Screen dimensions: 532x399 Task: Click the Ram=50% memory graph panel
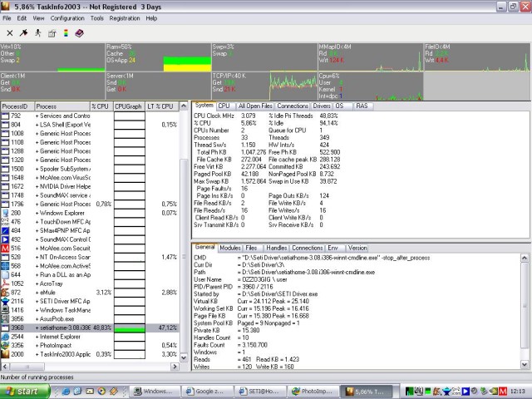coord(159,57)
